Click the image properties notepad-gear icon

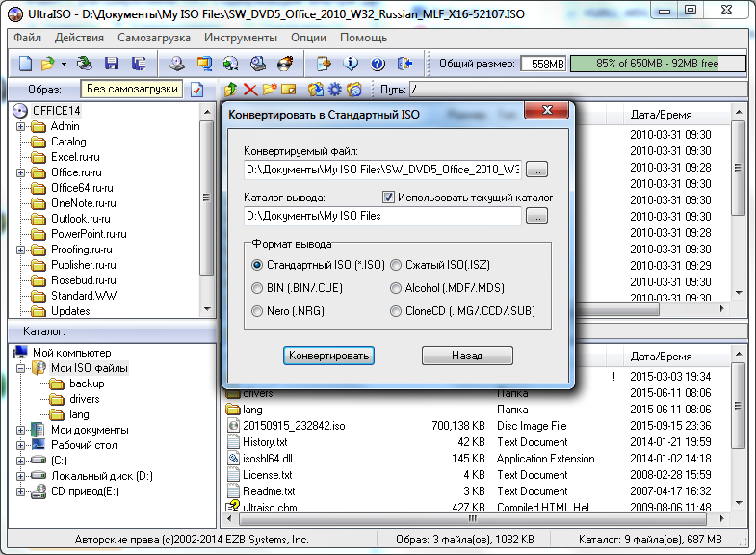pyautogui.click(x=324, y=64)
